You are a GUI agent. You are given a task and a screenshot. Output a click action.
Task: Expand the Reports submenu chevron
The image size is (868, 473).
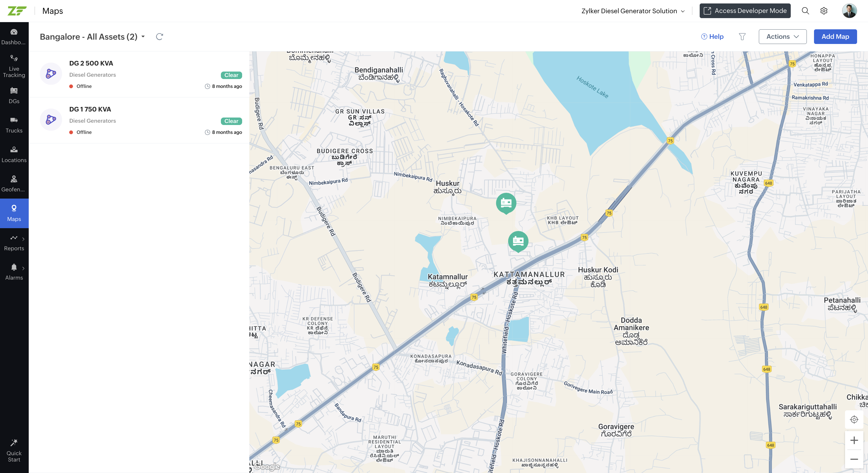pos(23,239)
